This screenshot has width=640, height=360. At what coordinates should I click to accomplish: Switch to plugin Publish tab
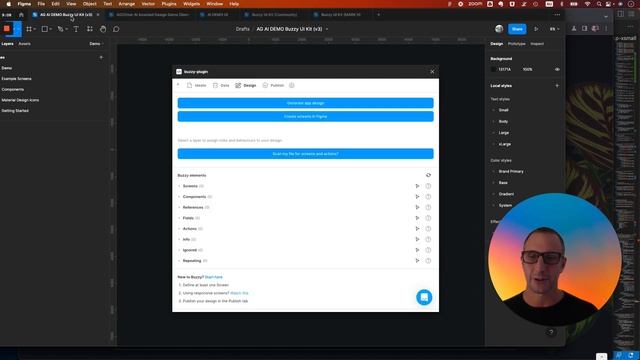click(273, 85)
